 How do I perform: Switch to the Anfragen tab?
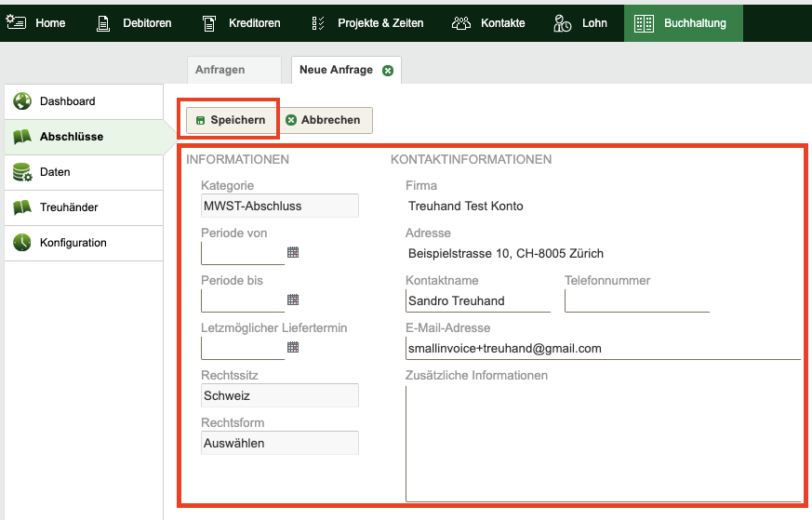pos(234,70)
